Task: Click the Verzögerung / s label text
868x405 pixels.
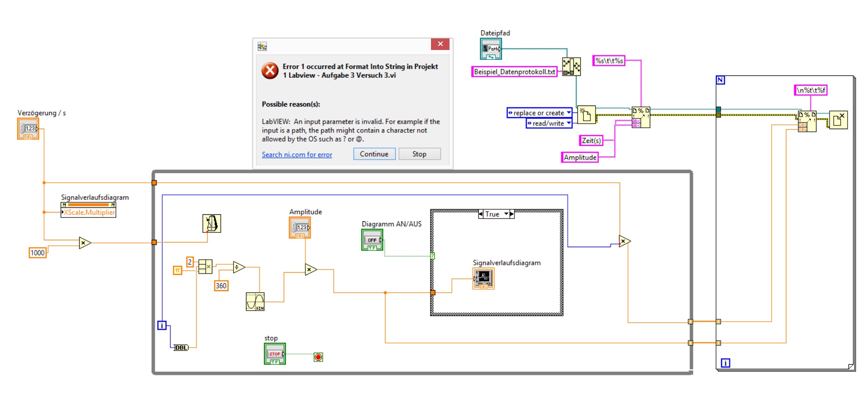Action: pos(42,113)
